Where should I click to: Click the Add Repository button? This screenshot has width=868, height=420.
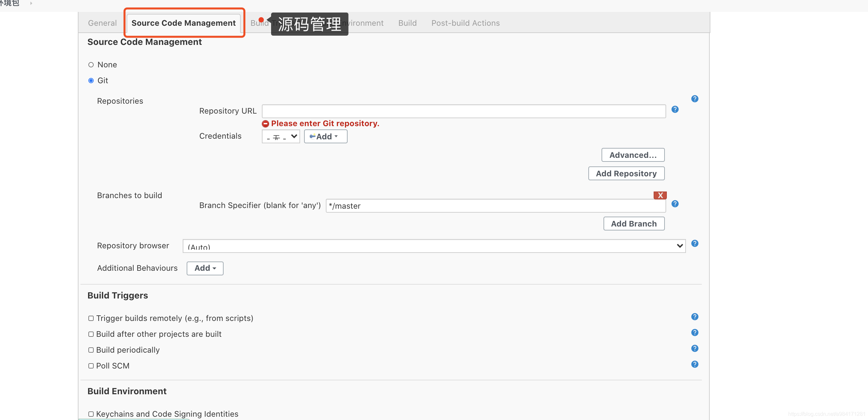tap(626, 173)
